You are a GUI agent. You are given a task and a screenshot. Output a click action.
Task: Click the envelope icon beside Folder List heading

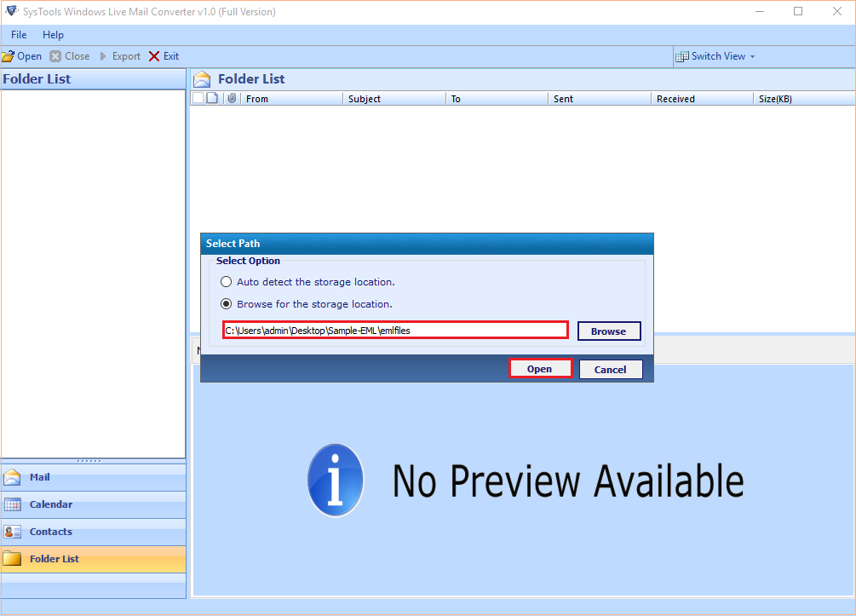click(202, 80)
